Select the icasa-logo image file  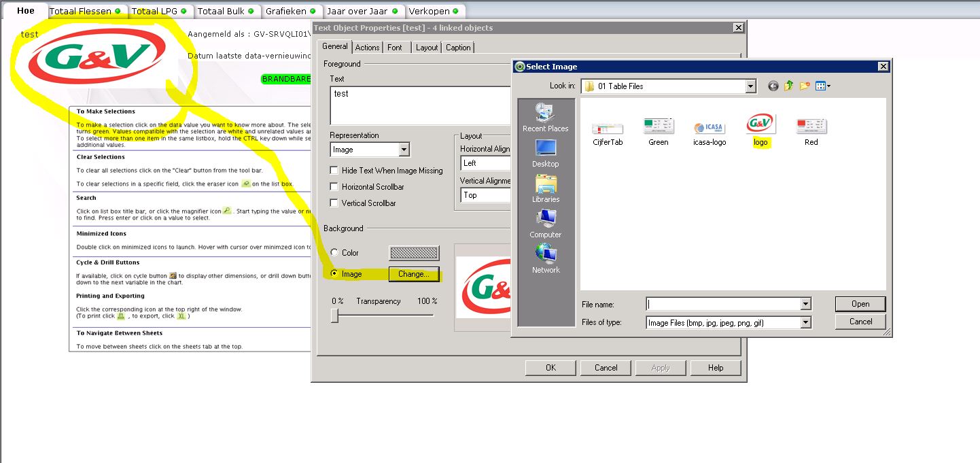[x=710, y=133]
